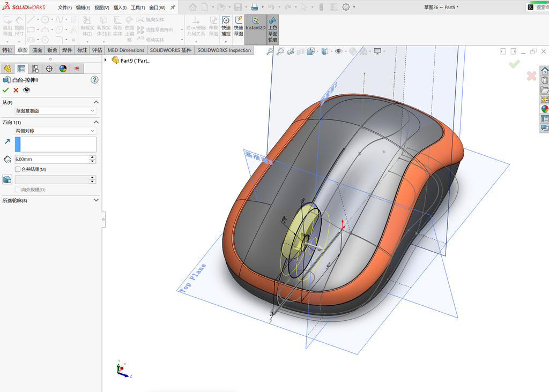Open the DisplayManager color sphere tab

[63, 69]
